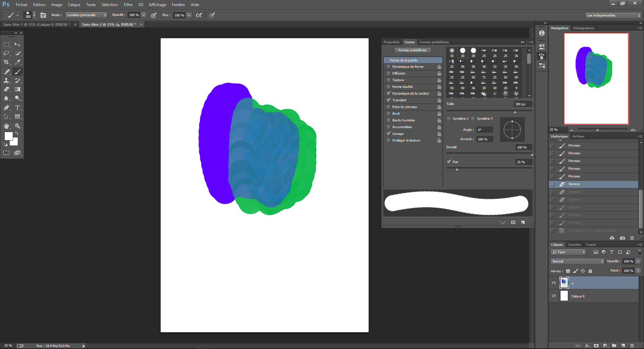Open the brush Mode dropdown
This screenshot has height=349, width=644.
86,15
